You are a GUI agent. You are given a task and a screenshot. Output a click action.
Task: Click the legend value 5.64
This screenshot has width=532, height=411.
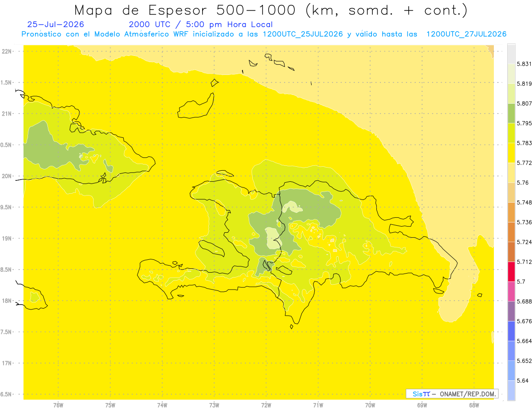pyautogui.click(x=523, y=381)
